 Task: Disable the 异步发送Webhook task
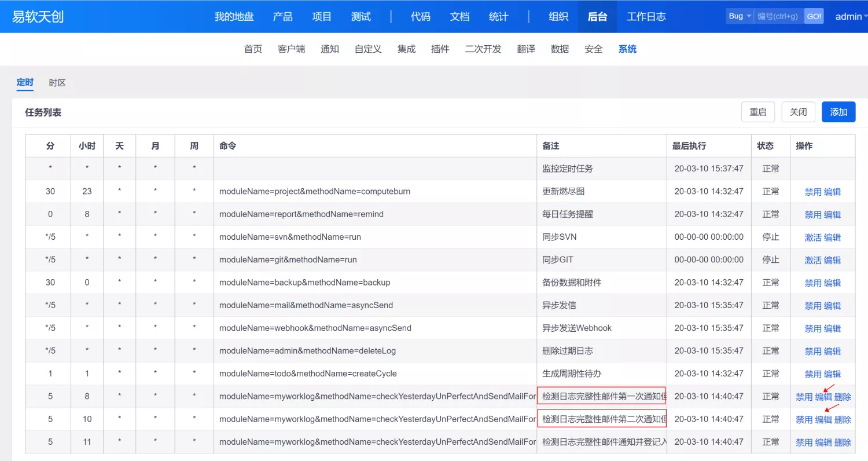click(813, 328)
